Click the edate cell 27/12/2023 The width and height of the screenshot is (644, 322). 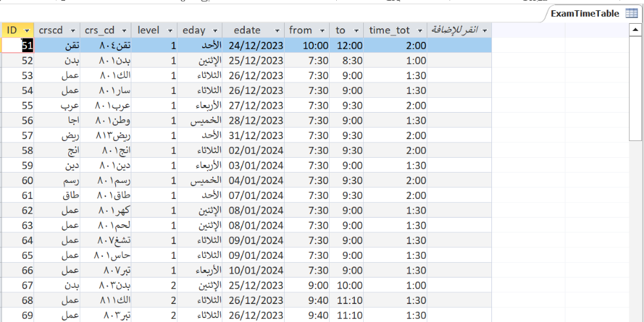tap(253, 105)
